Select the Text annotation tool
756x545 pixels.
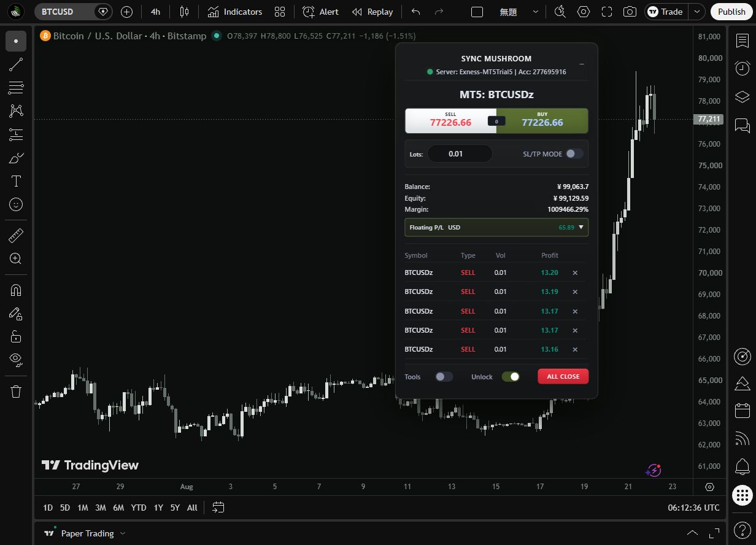[x=16, y=181]
